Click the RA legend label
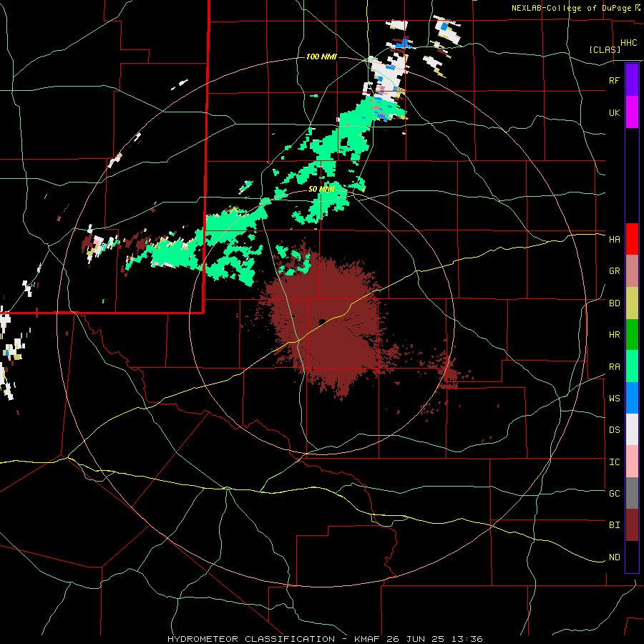 coord(614,367)
